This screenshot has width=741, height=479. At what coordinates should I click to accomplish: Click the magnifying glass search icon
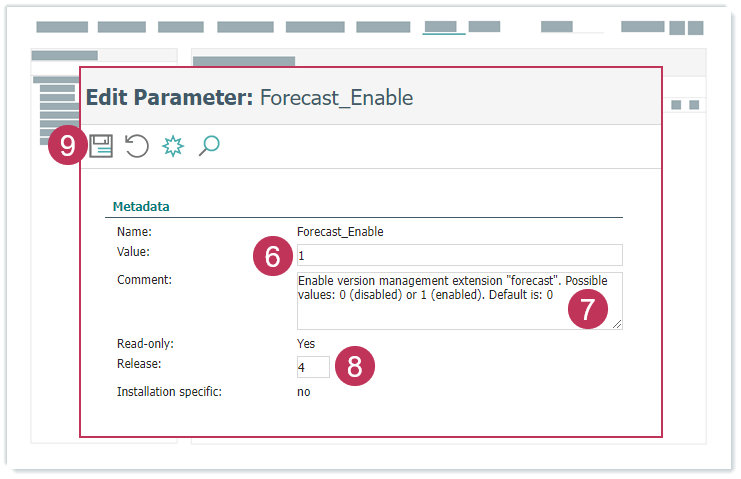(209, 146)
